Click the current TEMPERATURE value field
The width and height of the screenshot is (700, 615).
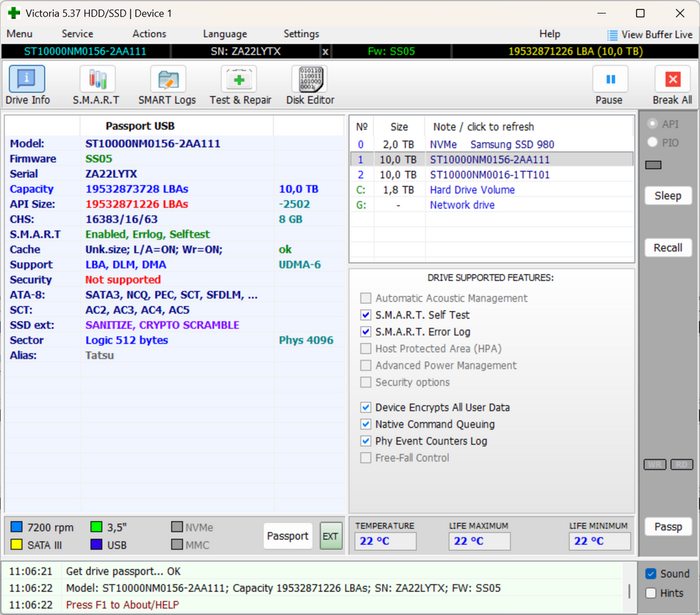coord(386,541)
